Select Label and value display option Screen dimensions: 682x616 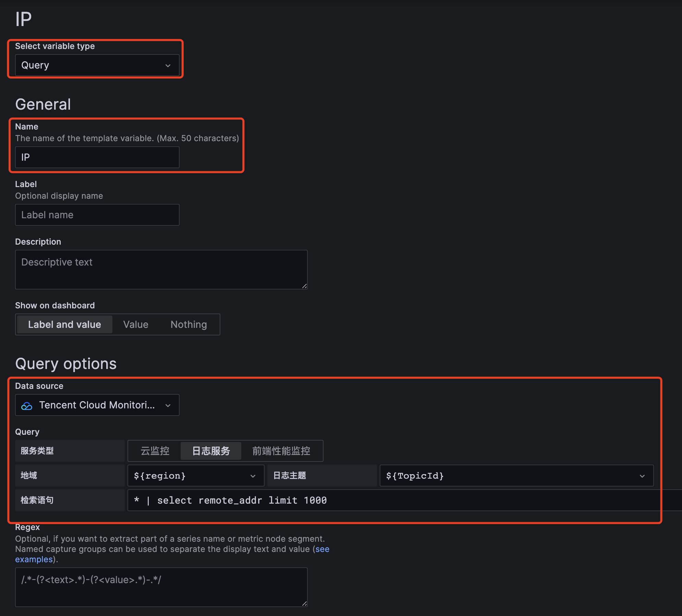[64, 324]
